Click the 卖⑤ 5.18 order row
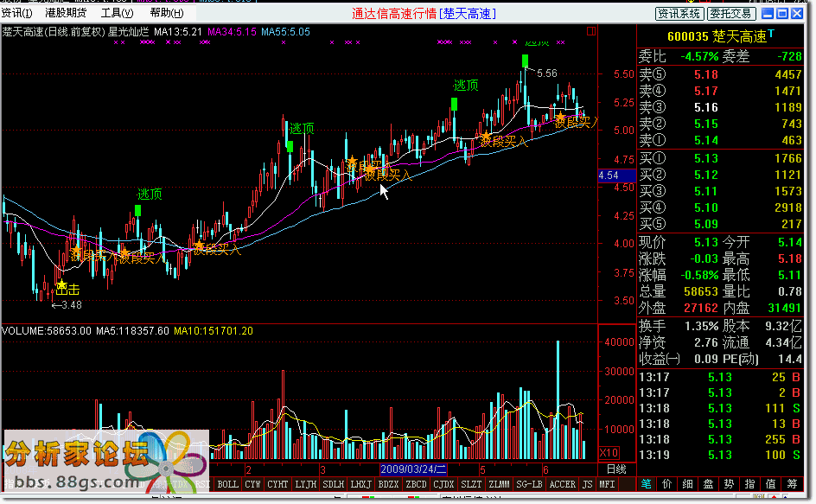Image resolution: width=816 pixels, height=504 pixels. [720, 74]
